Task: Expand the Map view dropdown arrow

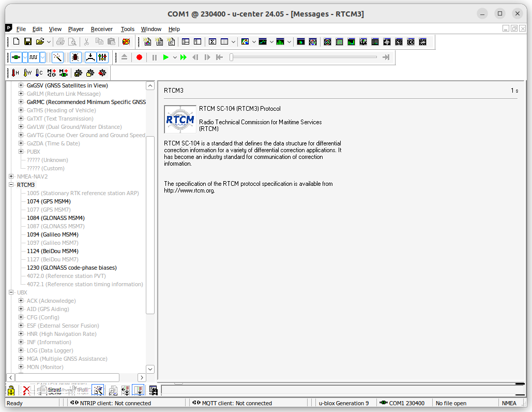Action: (254, 42)
